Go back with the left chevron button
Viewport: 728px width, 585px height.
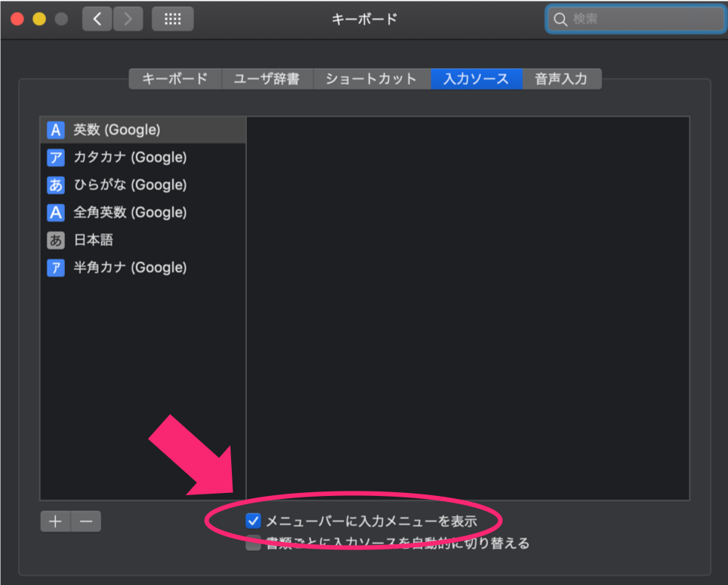tap(97, 19)
